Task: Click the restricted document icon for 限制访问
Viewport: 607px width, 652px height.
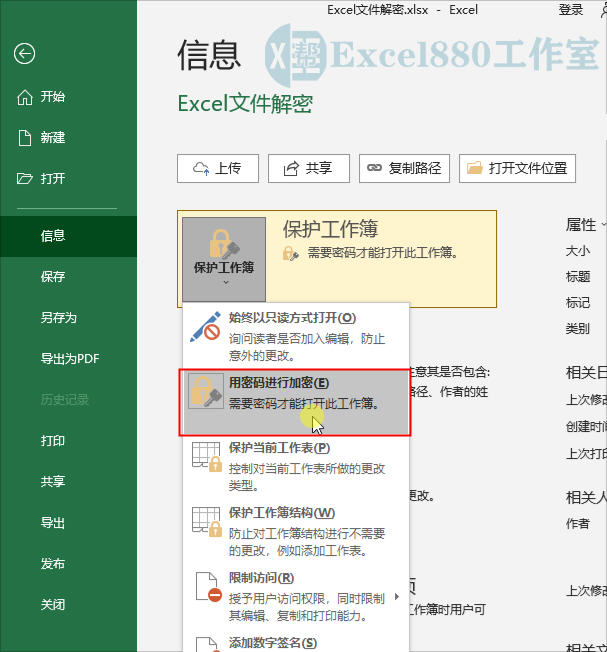Action: (x=209, y=587)
